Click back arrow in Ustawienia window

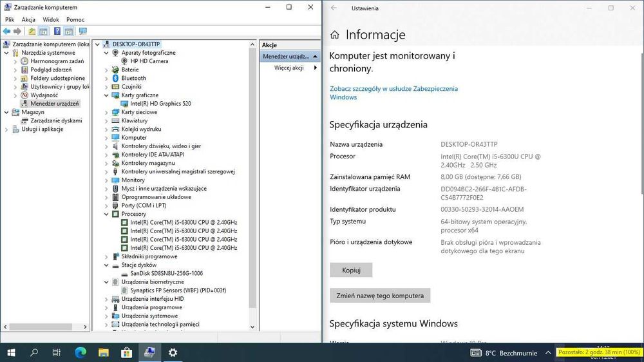(334, 8)
